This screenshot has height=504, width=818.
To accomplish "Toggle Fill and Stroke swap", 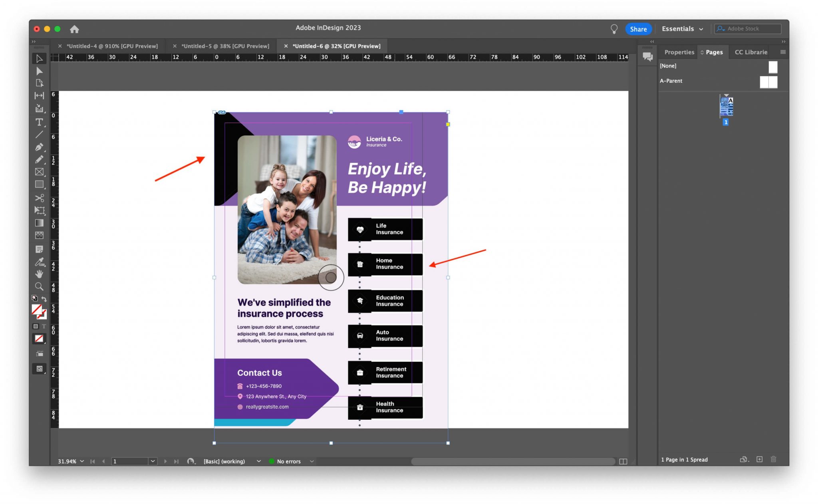I will (45, 299).
